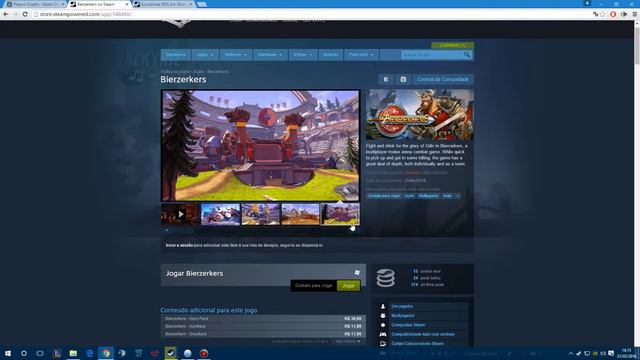Screen dimensions: 640x360
Task: Expand the full additional content list below the Druidland row
Action: point(348,341)
